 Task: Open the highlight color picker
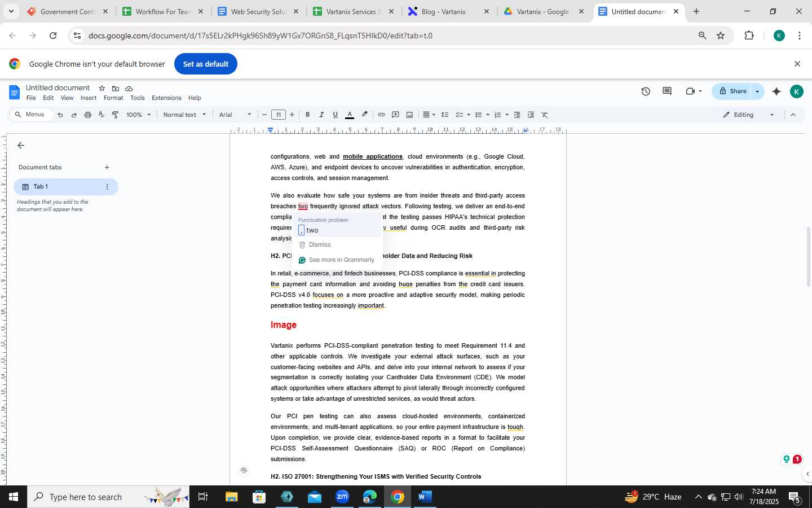point(365,115)
